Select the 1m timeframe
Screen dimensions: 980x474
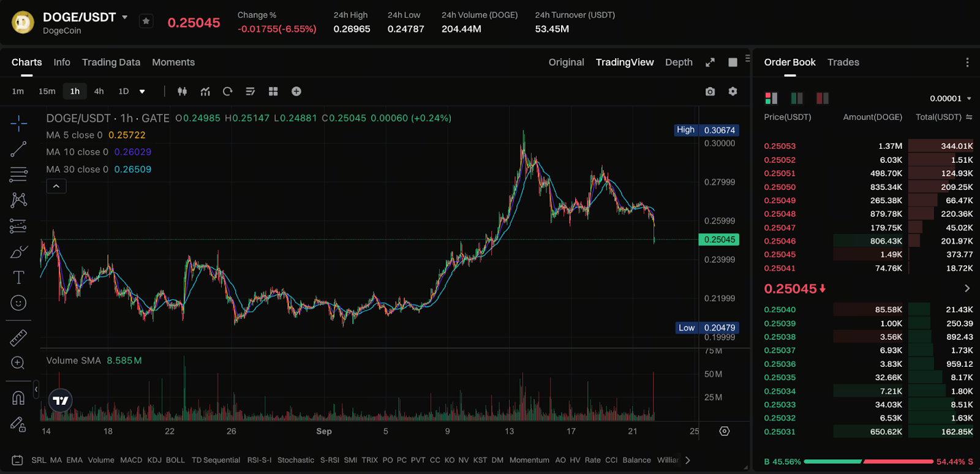pos(18,91)
